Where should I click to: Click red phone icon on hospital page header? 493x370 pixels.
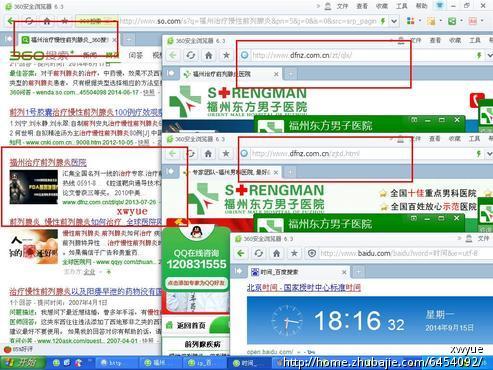(477, 100)
